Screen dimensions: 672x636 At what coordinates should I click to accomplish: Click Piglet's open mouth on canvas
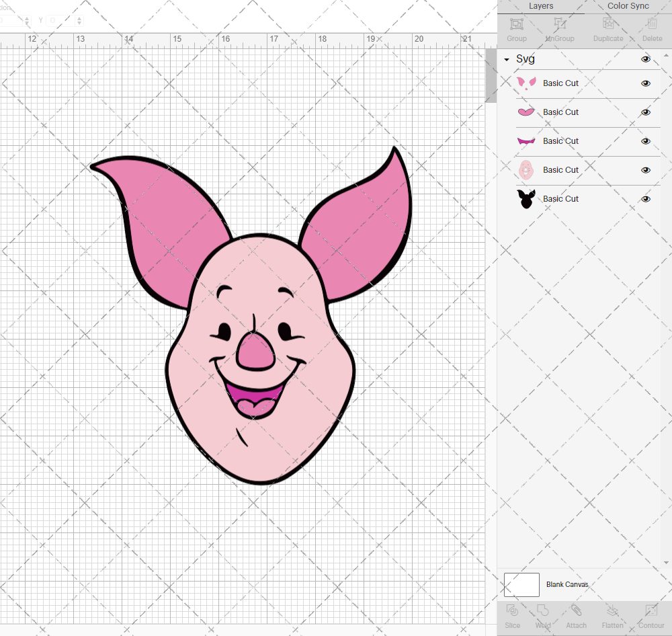255,399
